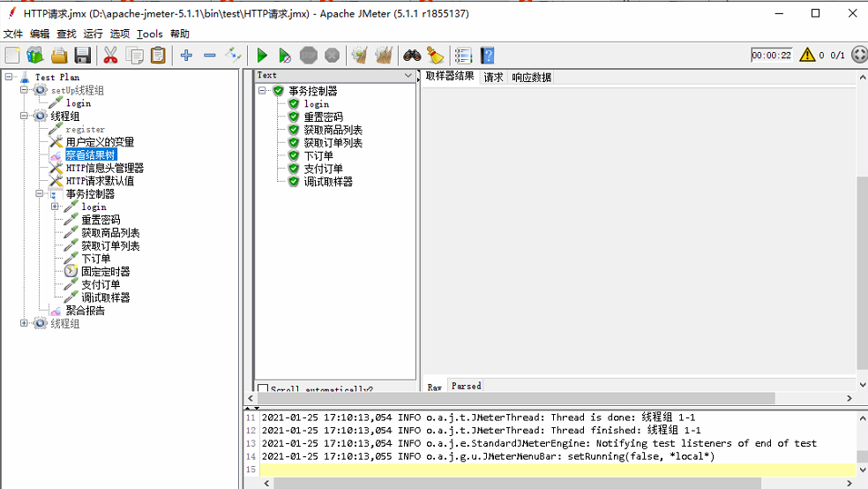Select HTTP信息头管理器 in tree
This screenshot has height=489, width=868.
click(105, 168)
